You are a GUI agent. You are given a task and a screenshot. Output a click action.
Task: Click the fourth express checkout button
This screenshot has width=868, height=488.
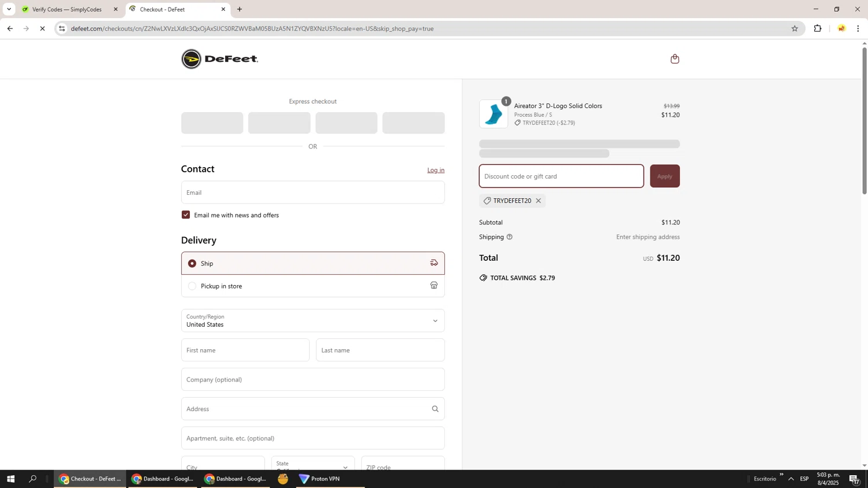[x=414, y=123]
